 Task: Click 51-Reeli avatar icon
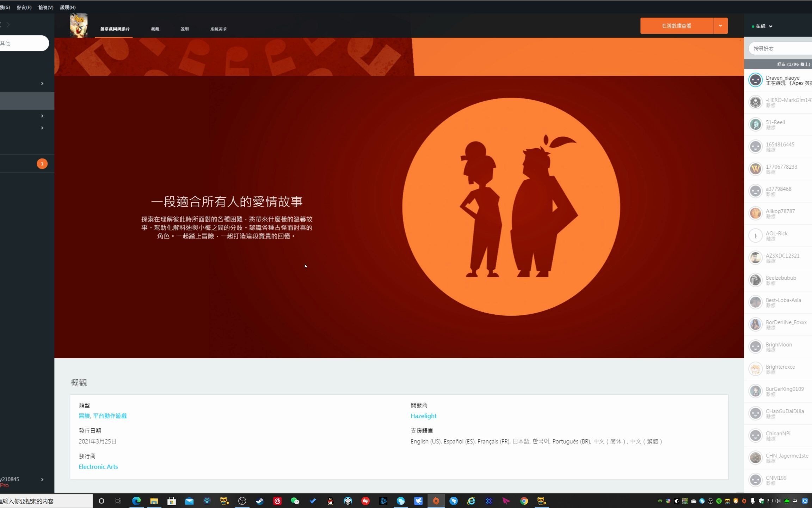pyautogui.click(x=755, y=125)
